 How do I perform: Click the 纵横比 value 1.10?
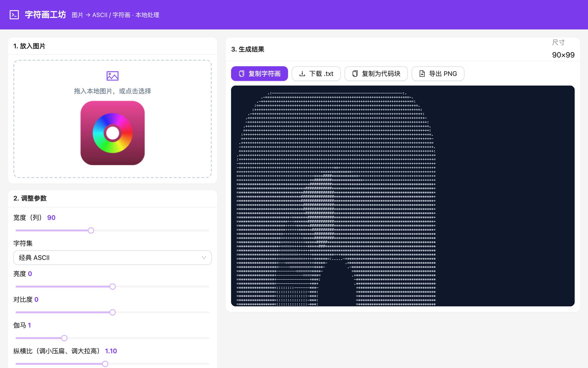111,351
